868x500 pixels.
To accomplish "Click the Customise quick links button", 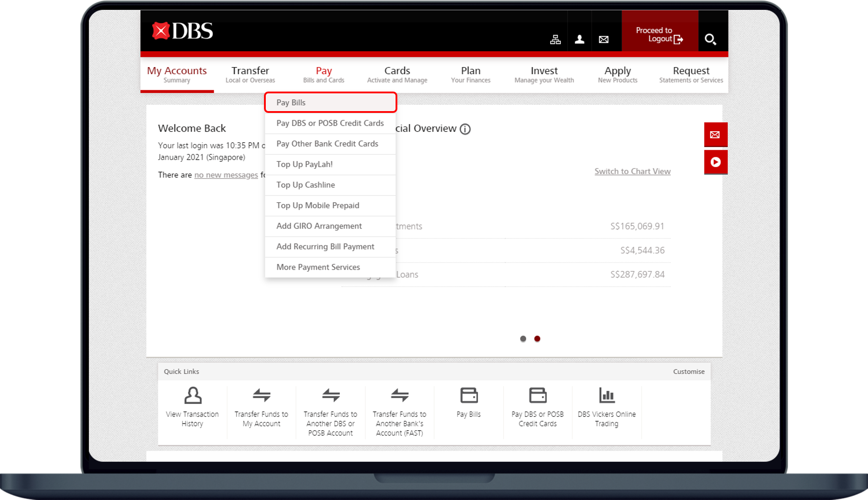I will 688,372.
